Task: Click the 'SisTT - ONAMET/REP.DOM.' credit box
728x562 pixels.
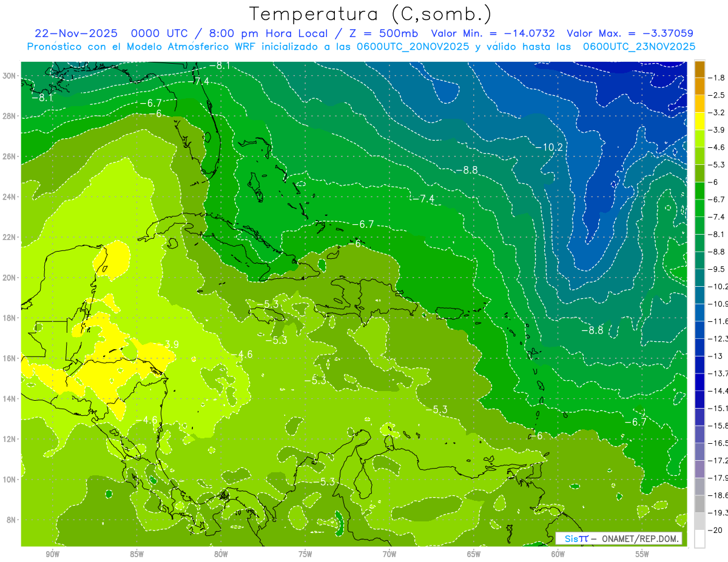Action: coord(619,538)
